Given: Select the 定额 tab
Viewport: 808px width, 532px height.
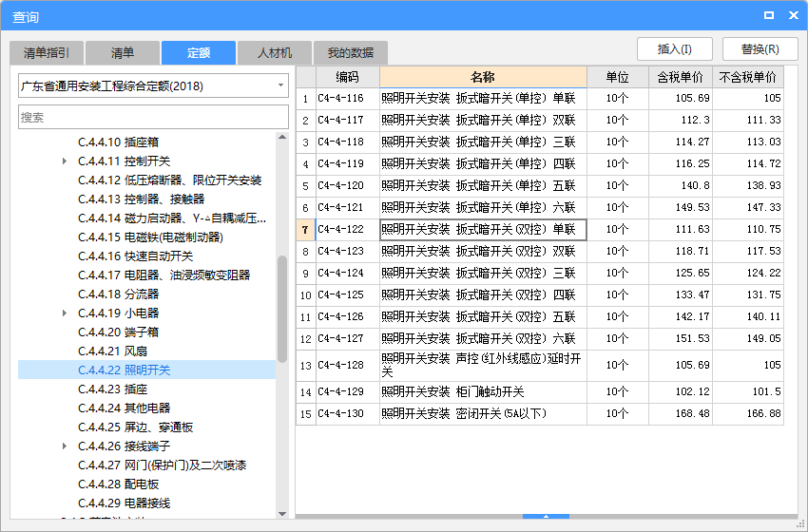Looking at the screenshot, I should [199, 52].
